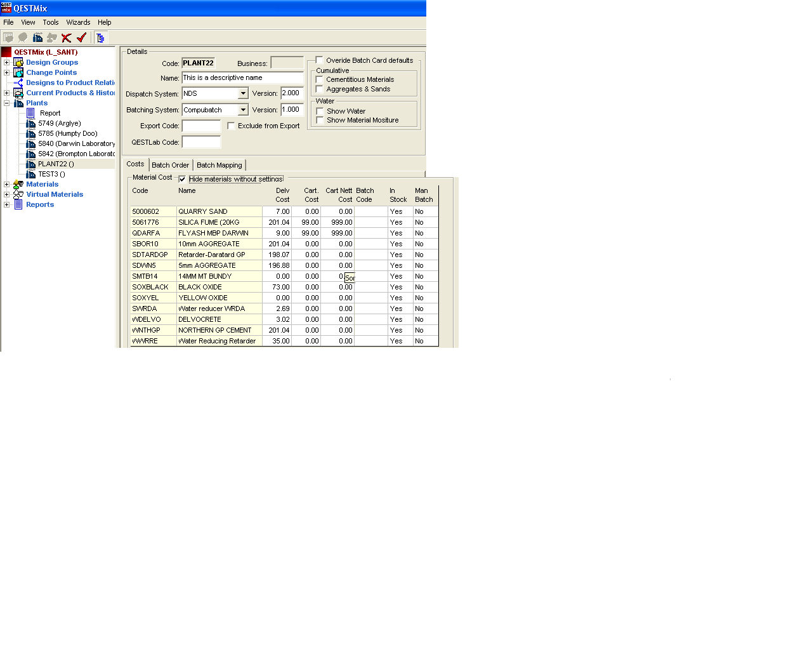Switch to the Batch Order tab

(170, 165)
